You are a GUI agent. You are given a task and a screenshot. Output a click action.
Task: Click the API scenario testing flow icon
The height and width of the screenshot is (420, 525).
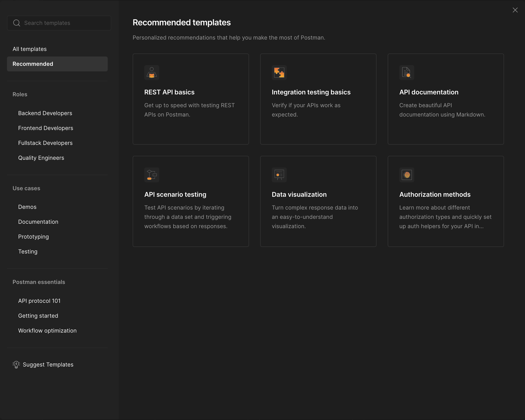(151, 175)
